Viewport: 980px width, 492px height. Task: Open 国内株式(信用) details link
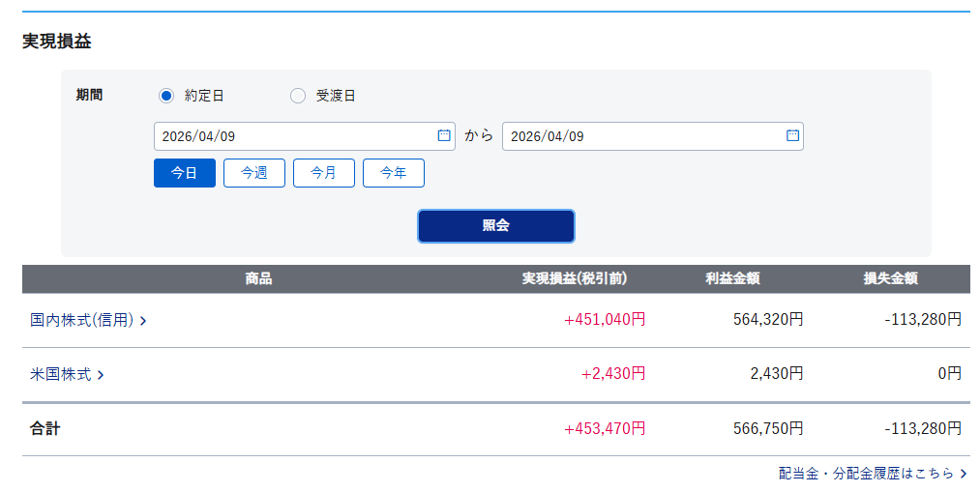81,320
